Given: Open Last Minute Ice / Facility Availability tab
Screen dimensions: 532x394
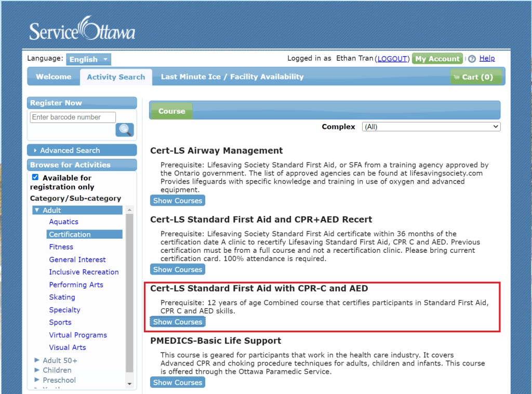Looking at the screenshot, I should (x=232, y=77).
